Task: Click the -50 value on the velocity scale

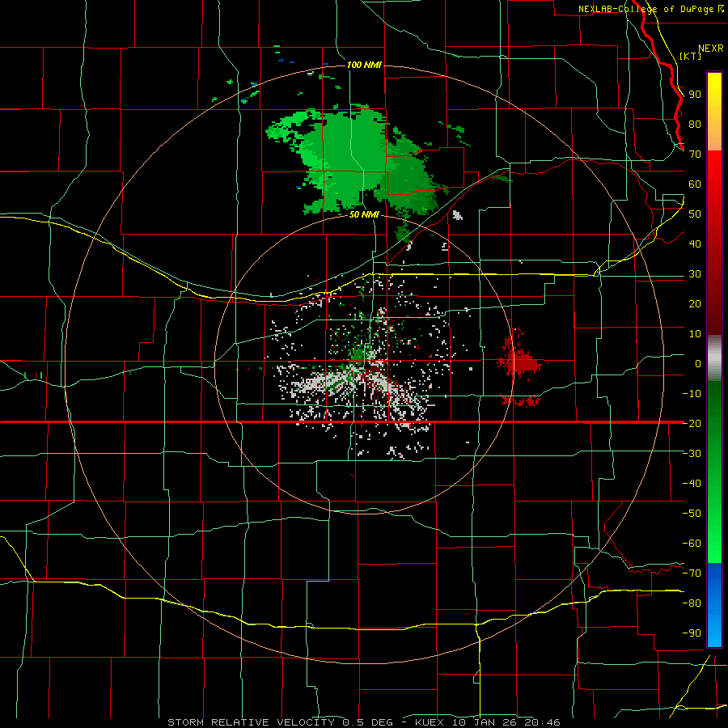Action: tap(692, 514)
